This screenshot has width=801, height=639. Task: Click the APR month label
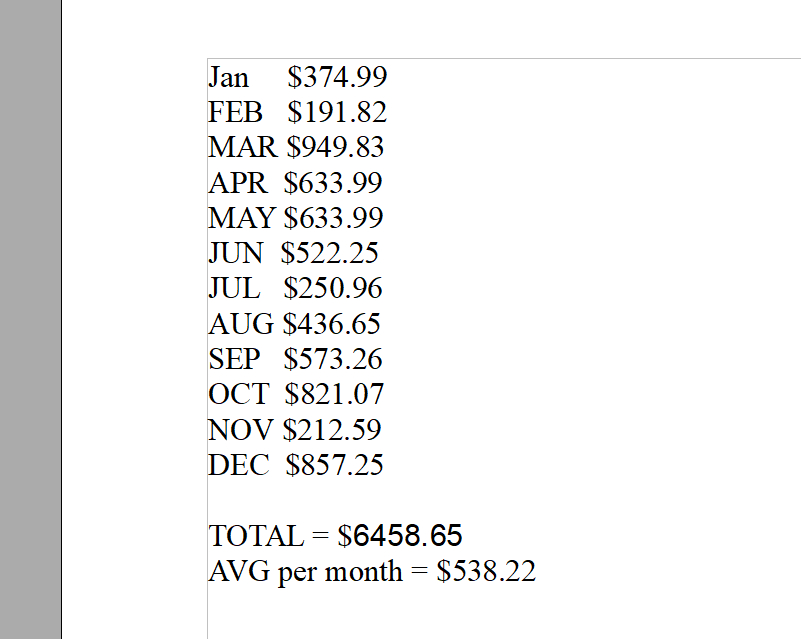(x=238, y=183)
